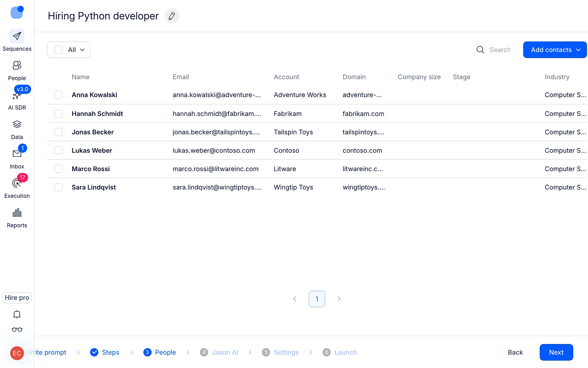
Task: Open the Sequences section icon
Action: click(17, 36)
